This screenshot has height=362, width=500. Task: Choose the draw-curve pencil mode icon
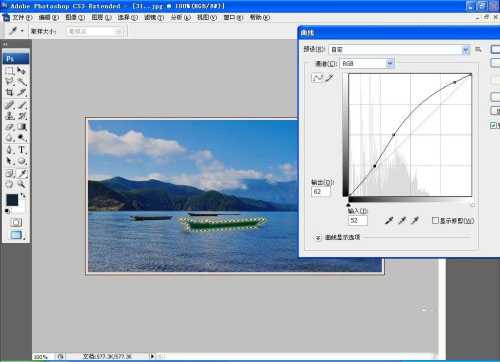pos(330,78)
